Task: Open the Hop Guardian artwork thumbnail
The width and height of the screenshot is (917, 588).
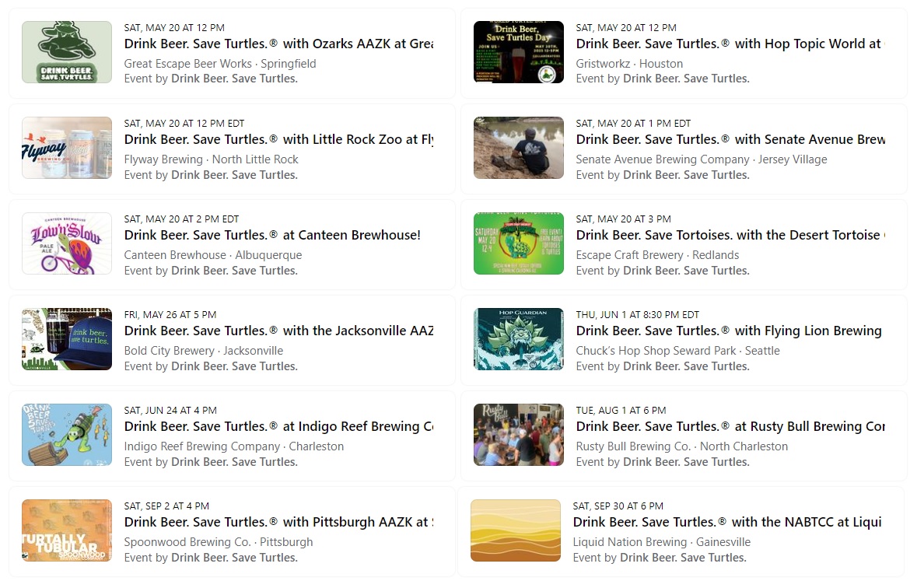Action: click(519, 339)
